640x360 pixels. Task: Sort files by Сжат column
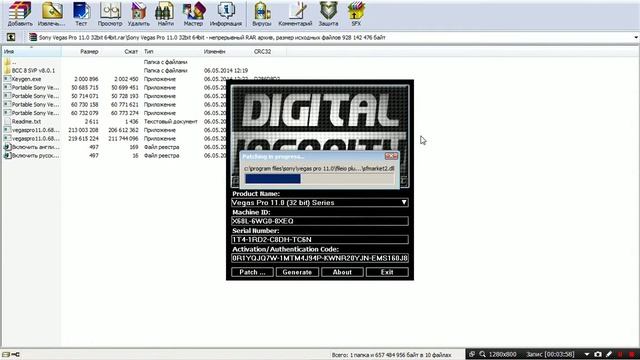pyautogui.click(x=120, y=51)
